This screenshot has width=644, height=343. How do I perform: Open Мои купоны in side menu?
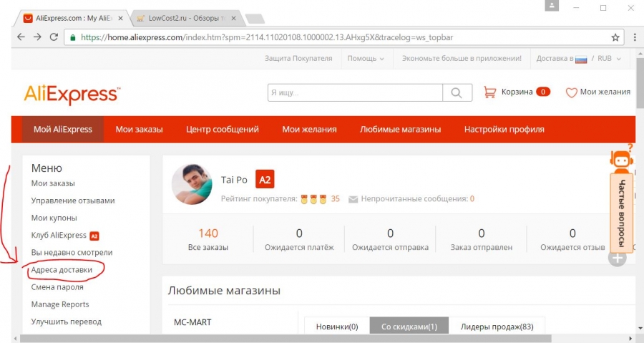tap(54, 218)
